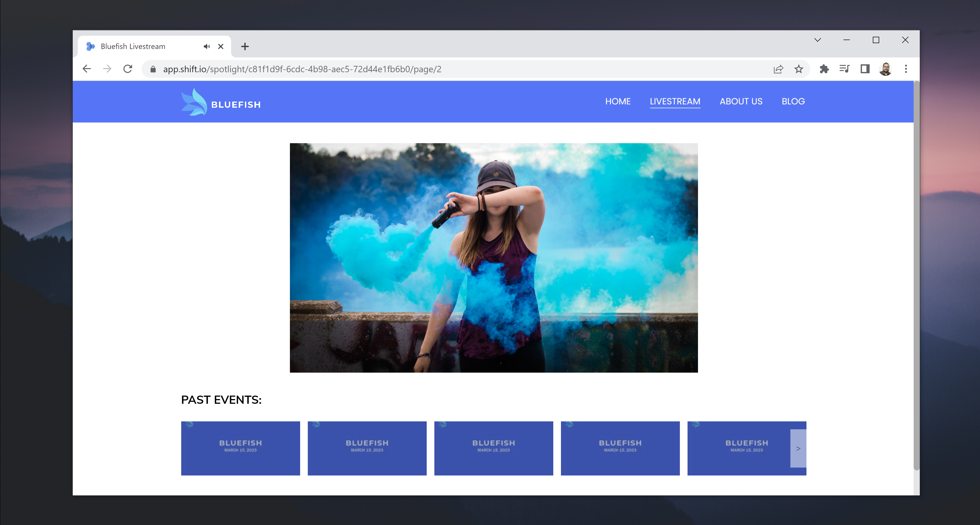The width and height of the screenshot is (980, 525).
Task: Open the BLOG nav link
Action: pos(793,102)
